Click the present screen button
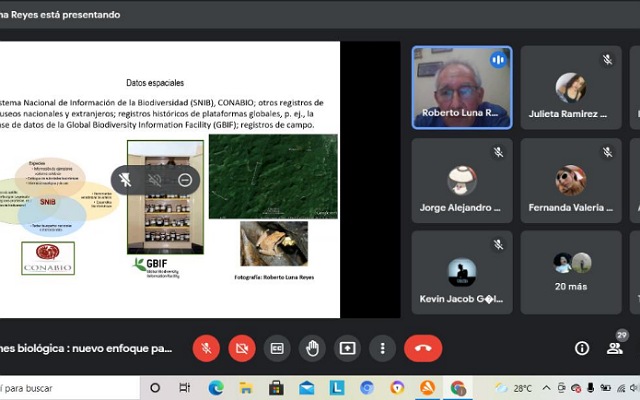This screenshot has width=640, height=400. [x=347, y=348]
